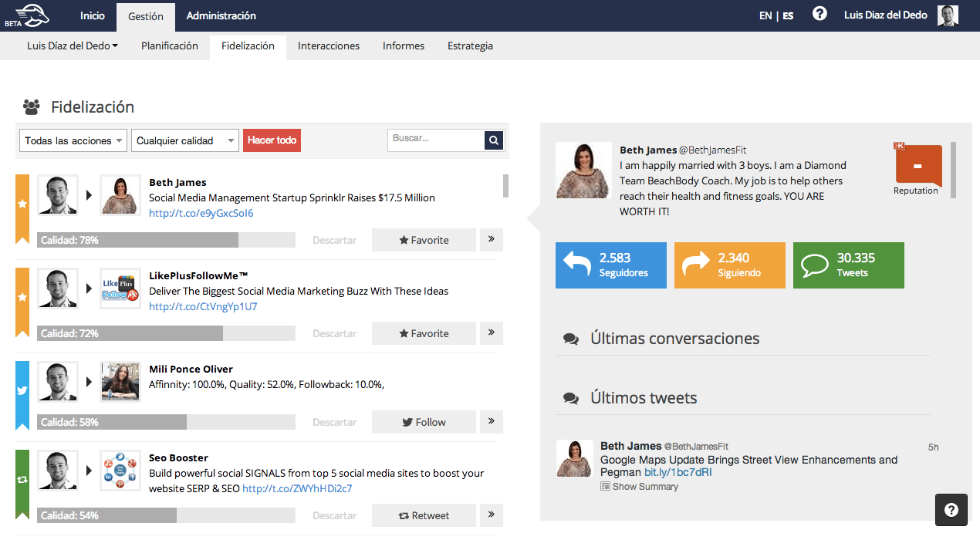Open the Todas las acciones dropdown
Screen dimensions: 980x540
click(x=73, y=140)
